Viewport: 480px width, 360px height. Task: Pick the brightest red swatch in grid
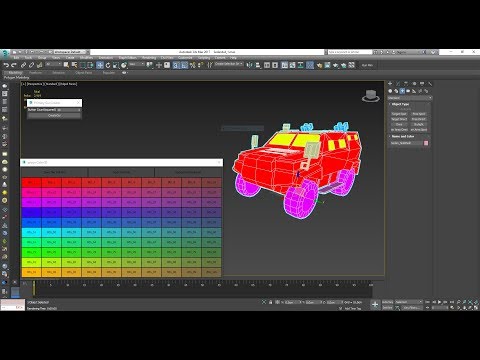(31, 182)
